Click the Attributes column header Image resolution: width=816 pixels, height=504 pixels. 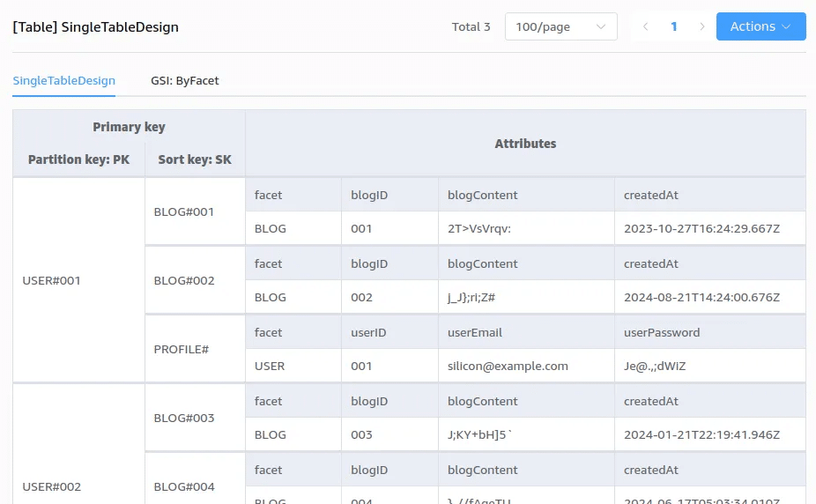coord(525,144)
